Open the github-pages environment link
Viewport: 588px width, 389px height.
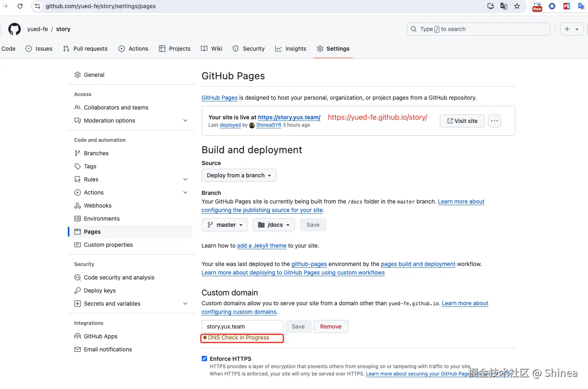(309, 264)
